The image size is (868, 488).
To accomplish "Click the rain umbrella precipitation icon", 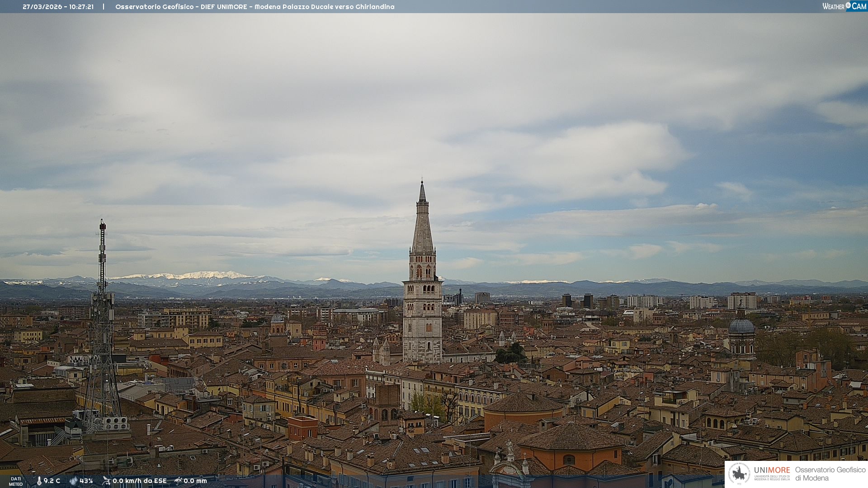I will pos(178,481).
